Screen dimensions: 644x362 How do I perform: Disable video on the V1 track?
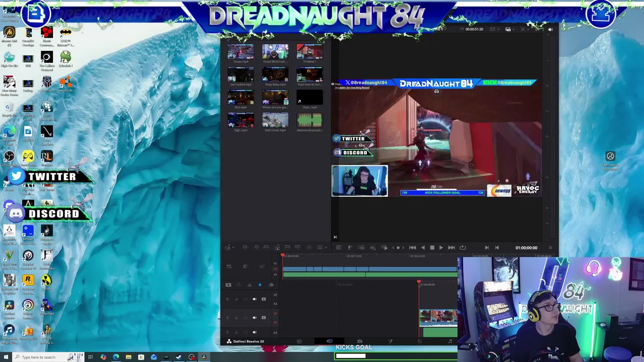click(264, 317)
